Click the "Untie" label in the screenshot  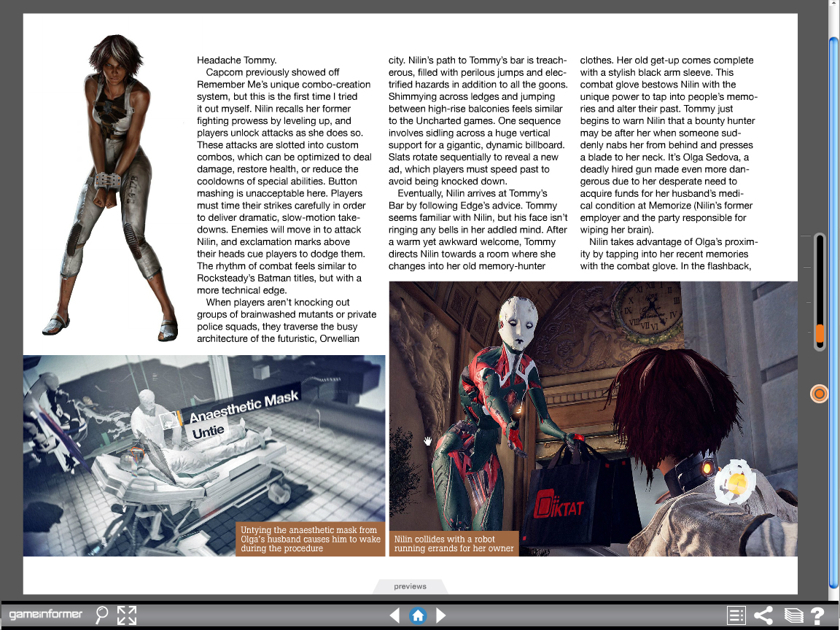click(x=208, y=431)
